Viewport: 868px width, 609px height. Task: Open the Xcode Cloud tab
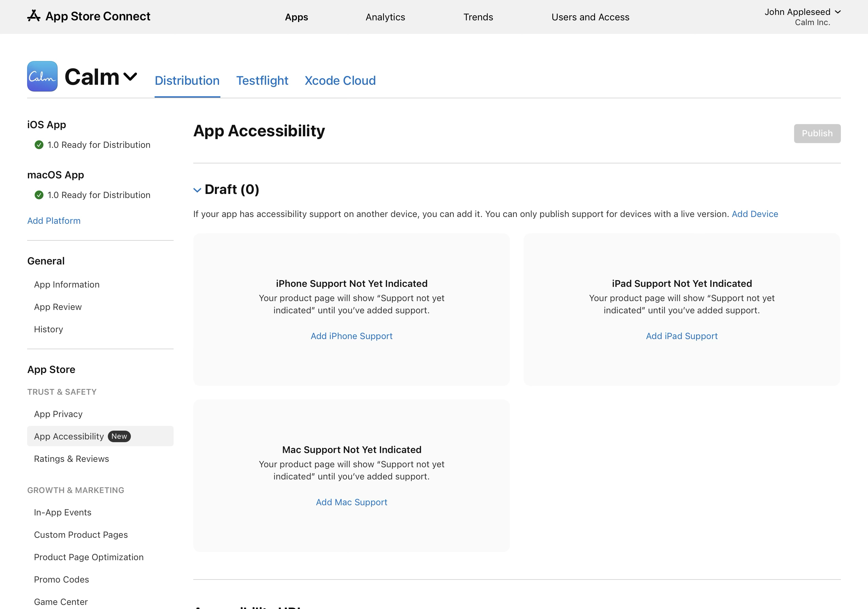click(339, 80)
